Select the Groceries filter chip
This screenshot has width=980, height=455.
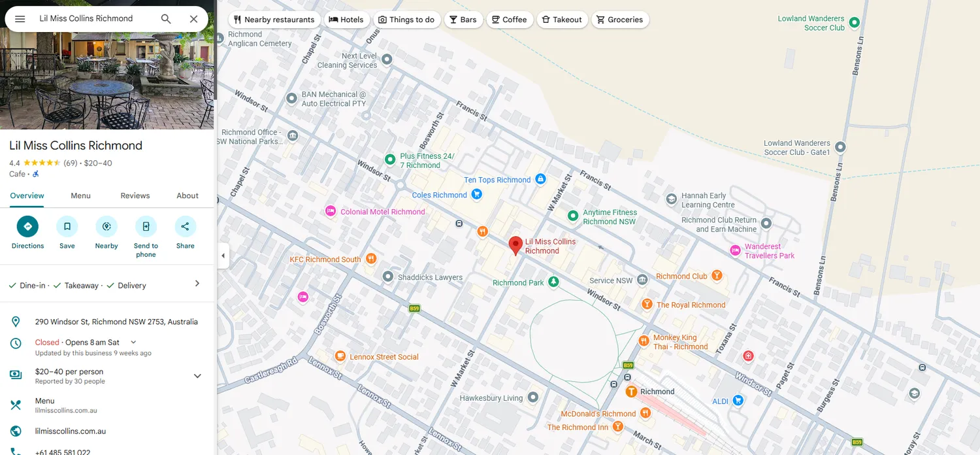(620, 20)
